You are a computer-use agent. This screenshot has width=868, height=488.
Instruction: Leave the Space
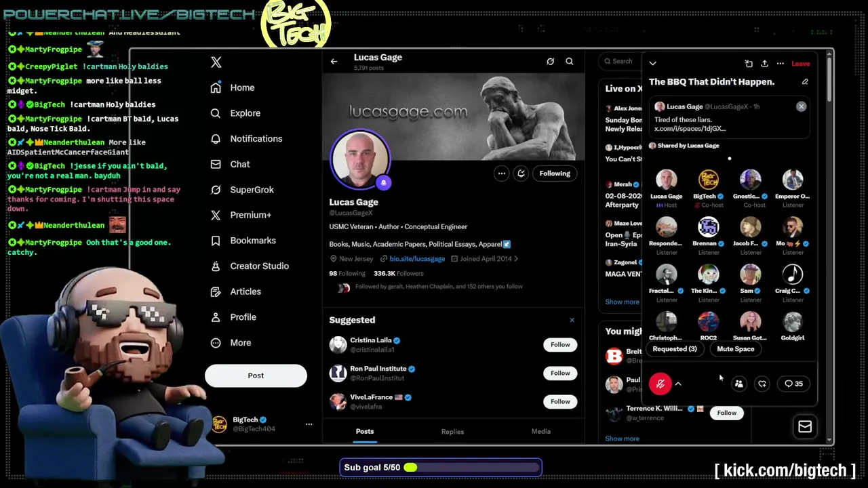coord(801,64)
